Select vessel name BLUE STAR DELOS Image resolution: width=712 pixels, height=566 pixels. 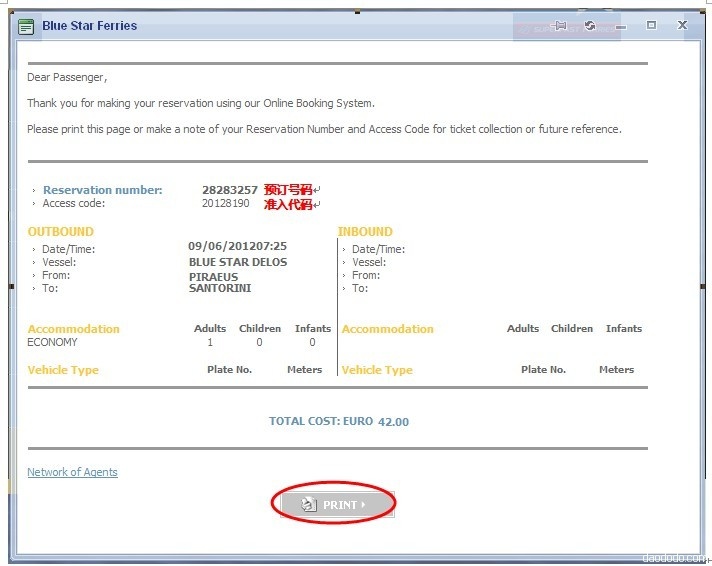(238, 262)
